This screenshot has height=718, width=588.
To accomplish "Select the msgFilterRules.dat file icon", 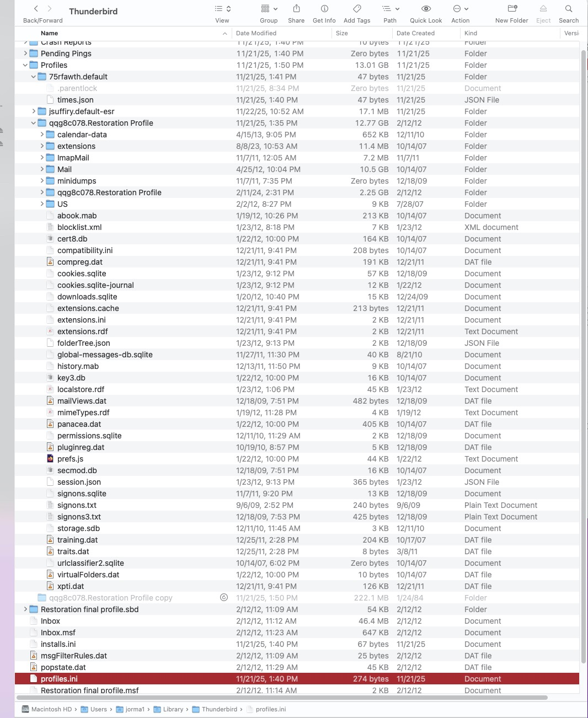I will (x=34, y=656).
